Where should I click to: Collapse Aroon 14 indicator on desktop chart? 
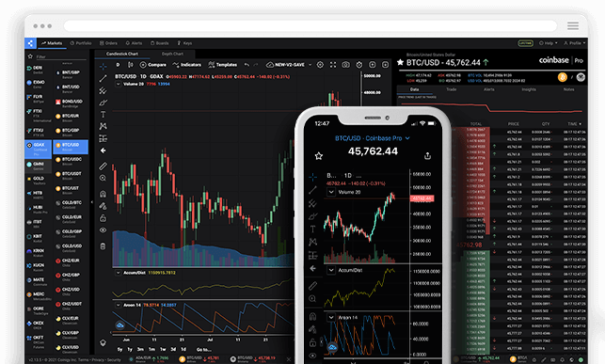click(118, 305)
